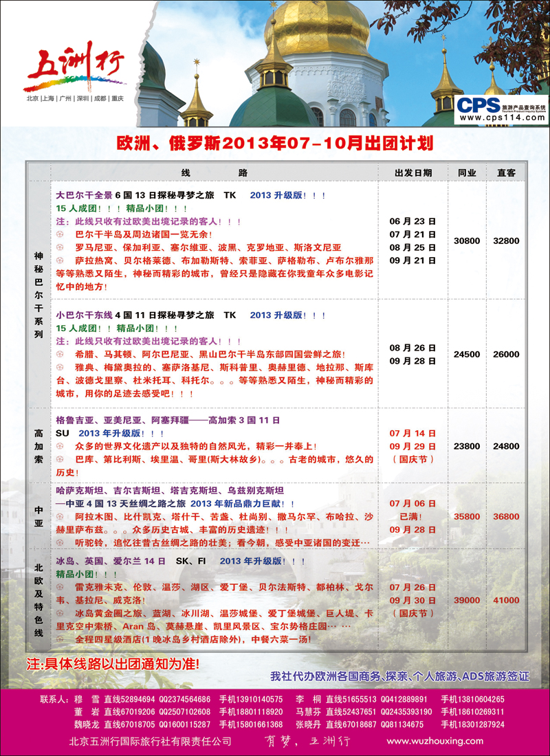Click 马慧芬's direct line 直线52437651
The image size is (550, 756).
tap(351, 711)
